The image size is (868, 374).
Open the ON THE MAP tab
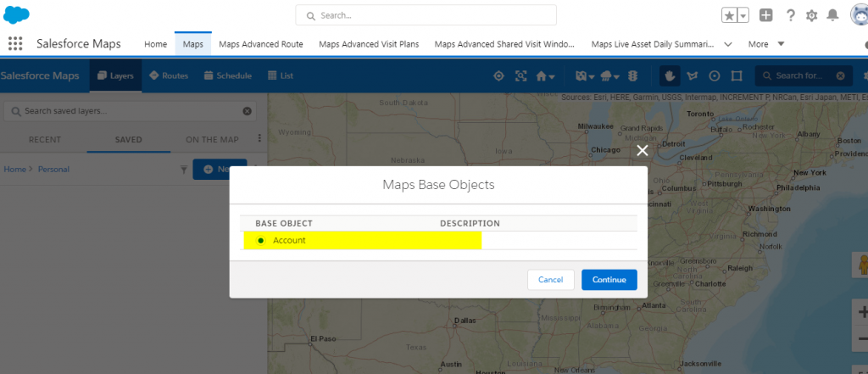(x=212, y=140)
